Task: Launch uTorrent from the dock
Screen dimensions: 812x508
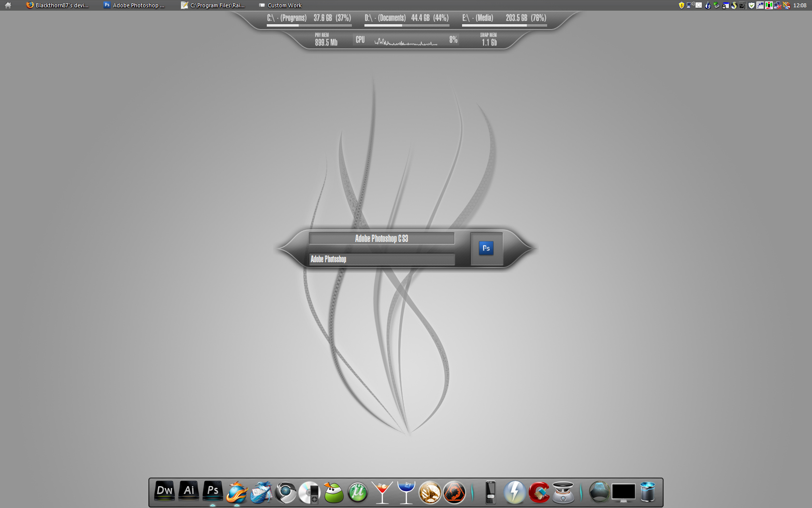Action: (x=358, y=493)
